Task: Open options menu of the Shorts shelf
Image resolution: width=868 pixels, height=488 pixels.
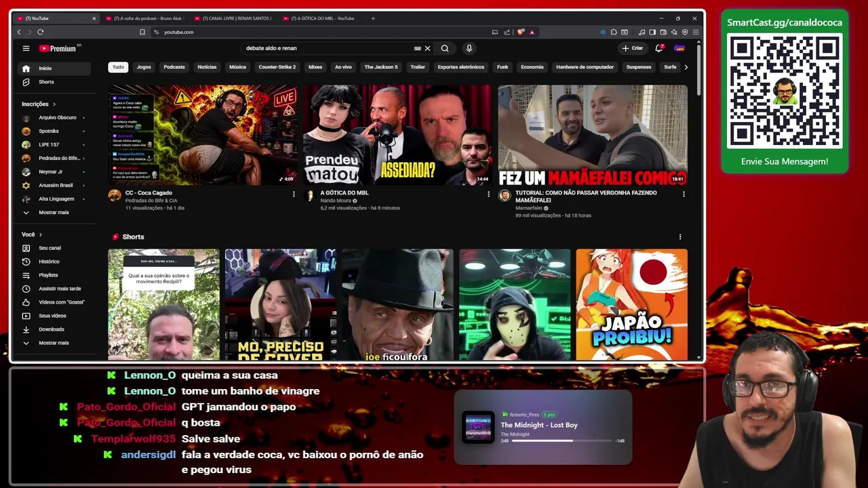Action: click(680, 237)
